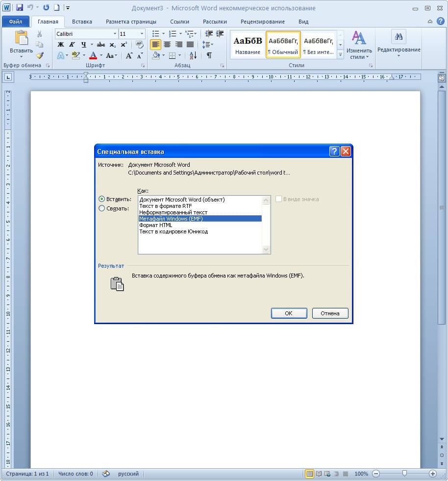Switch to the Вставка tab
The height and width of the screenshot is (481, 448).
[82, 22]
